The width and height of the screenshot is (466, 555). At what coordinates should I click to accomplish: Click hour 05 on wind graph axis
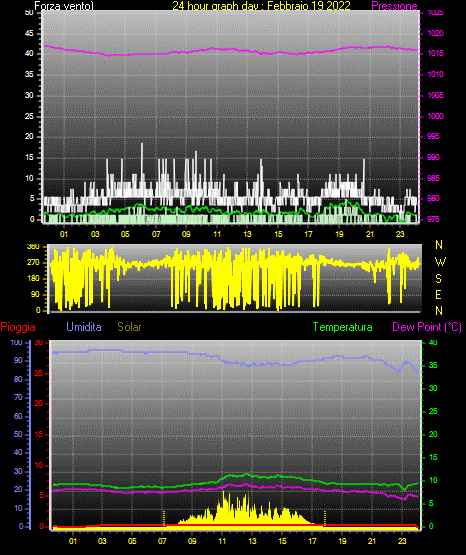[x=125, y=234]
